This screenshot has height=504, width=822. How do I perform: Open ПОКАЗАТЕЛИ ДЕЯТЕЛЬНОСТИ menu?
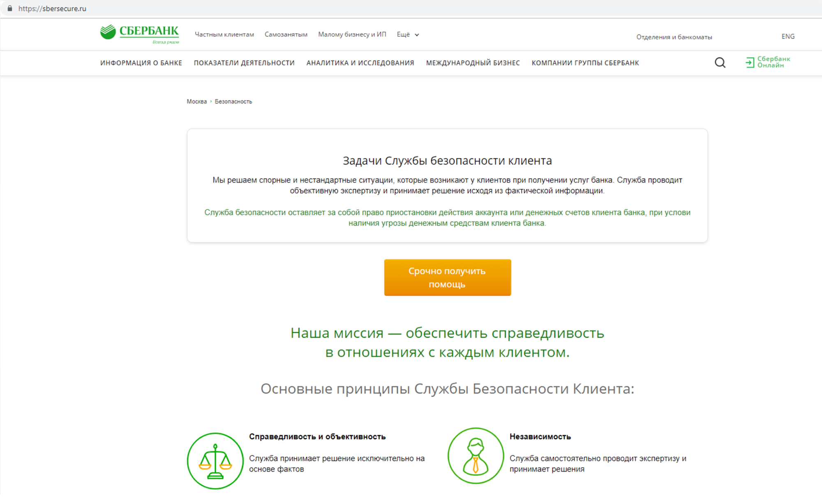244,63
